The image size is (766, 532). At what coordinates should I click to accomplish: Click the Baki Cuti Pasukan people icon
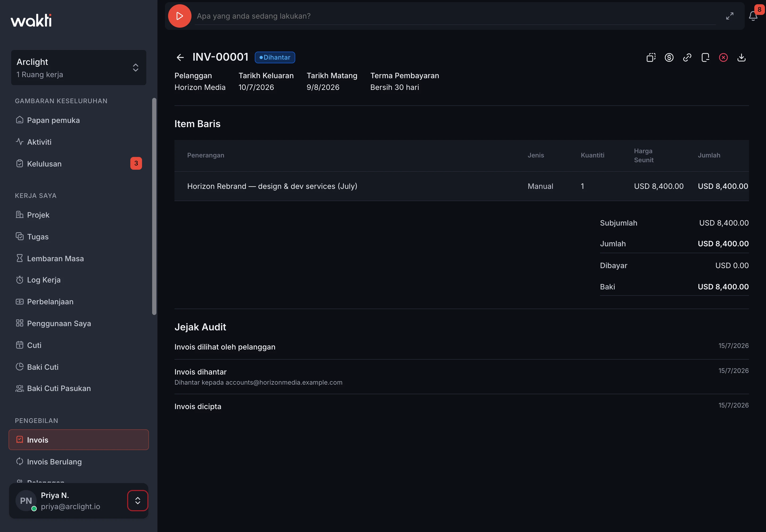coord(20,388)
